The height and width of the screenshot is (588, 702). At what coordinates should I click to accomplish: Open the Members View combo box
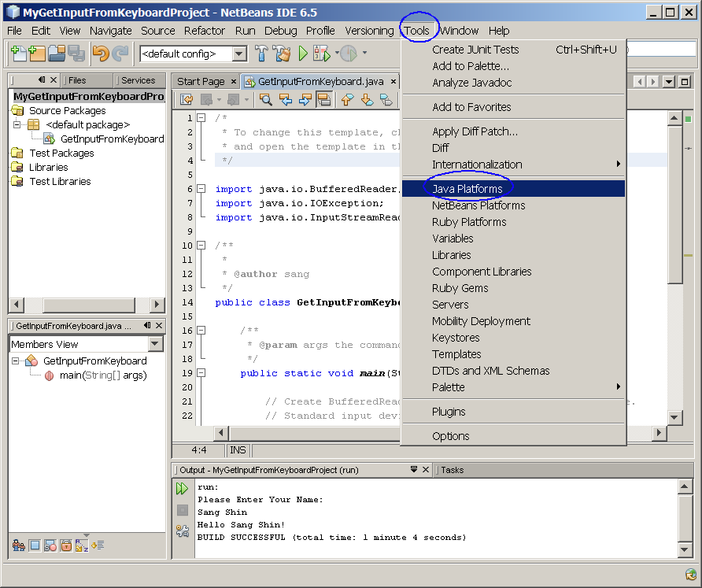coord(155,345)
